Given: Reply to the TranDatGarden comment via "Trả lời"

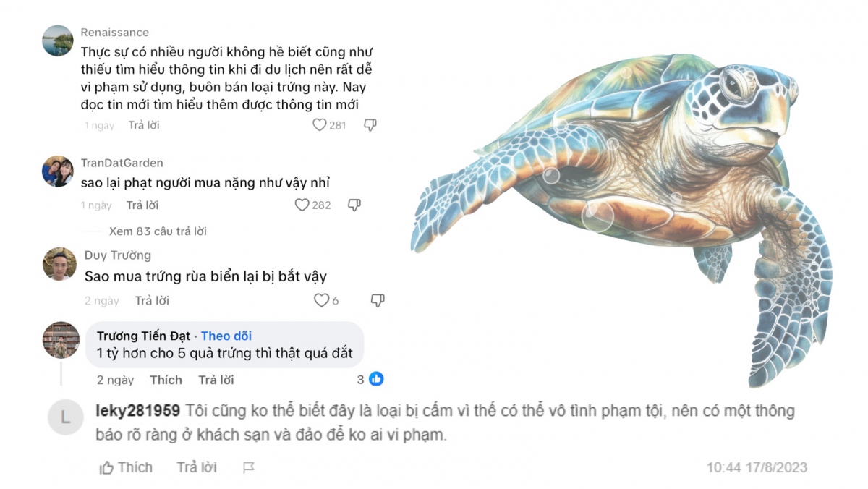Looking at the screenshot, I should coord(142,205).
